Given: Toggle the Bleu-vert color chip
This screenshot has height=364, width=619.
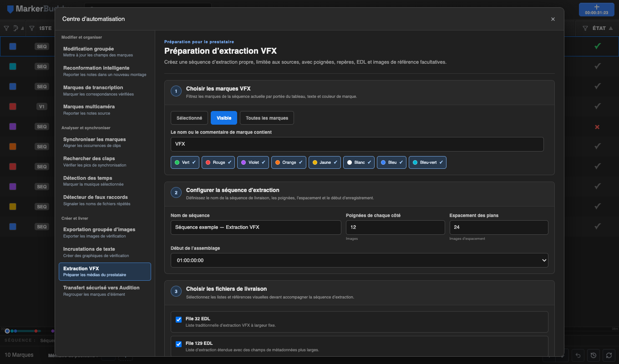Looking at the screenshot, I should point(427,162).
